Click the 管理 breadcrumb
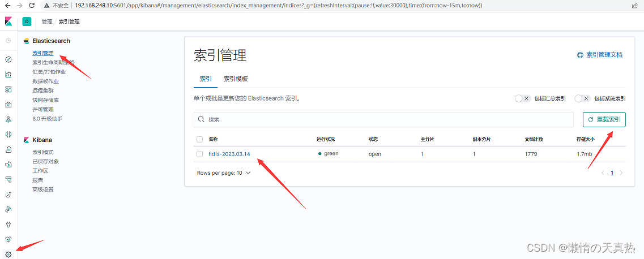Screen dimensions: 644x259 (47, 21)
